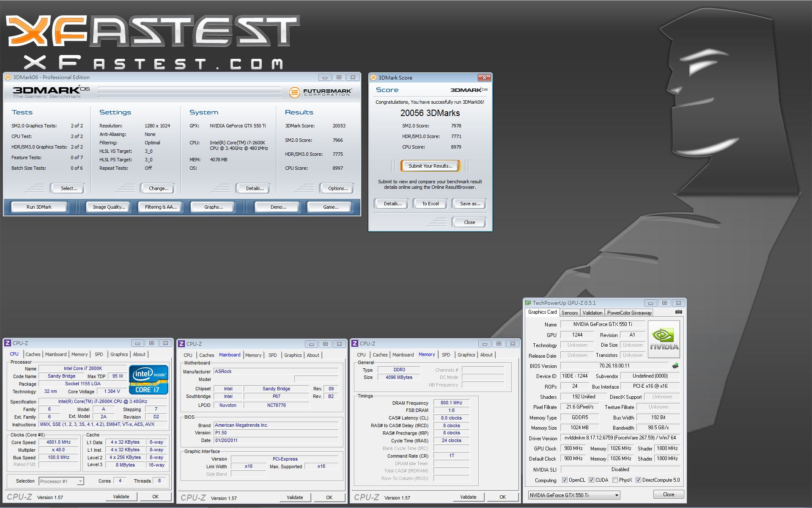Click the first CPU-Z window's Z icon
Viewport: 812px width, 508px height.
[8, 343]
